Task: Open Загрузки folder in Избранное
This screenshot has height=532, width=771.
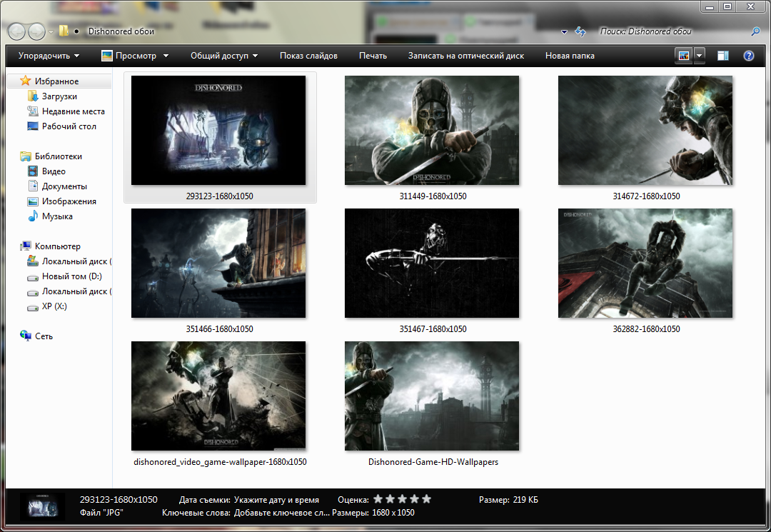Action: click(59, 96)
